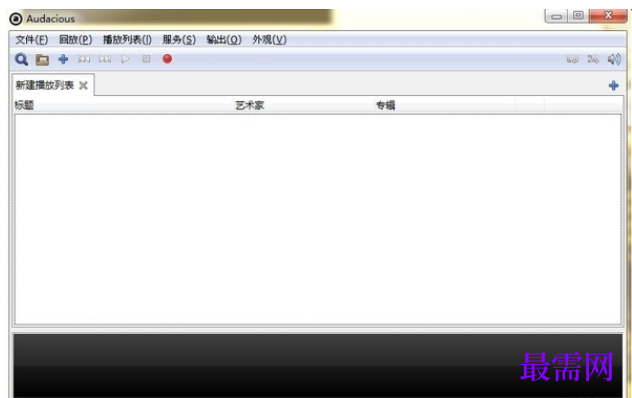Viewport: 632px width, 398px height.
Task: Open the 回放(P) menu
Action: pos(75,40)
